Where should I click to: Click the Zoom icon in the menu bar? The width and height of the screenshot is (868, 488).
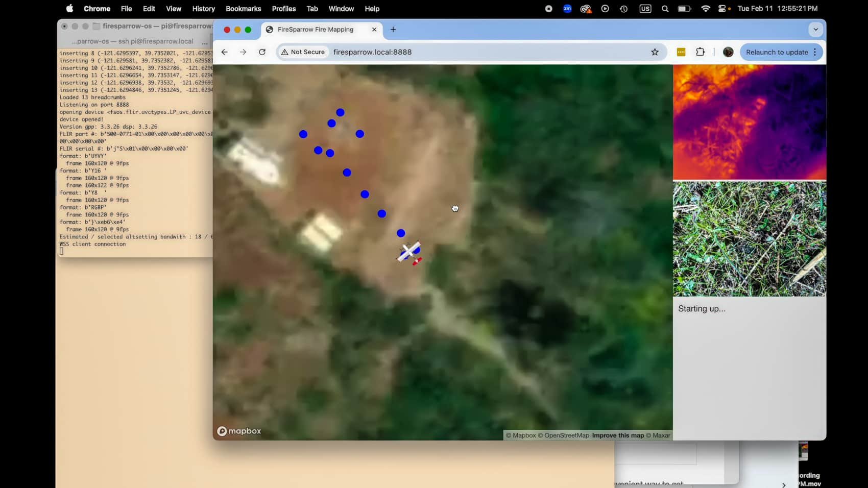(x=567, y=9)
